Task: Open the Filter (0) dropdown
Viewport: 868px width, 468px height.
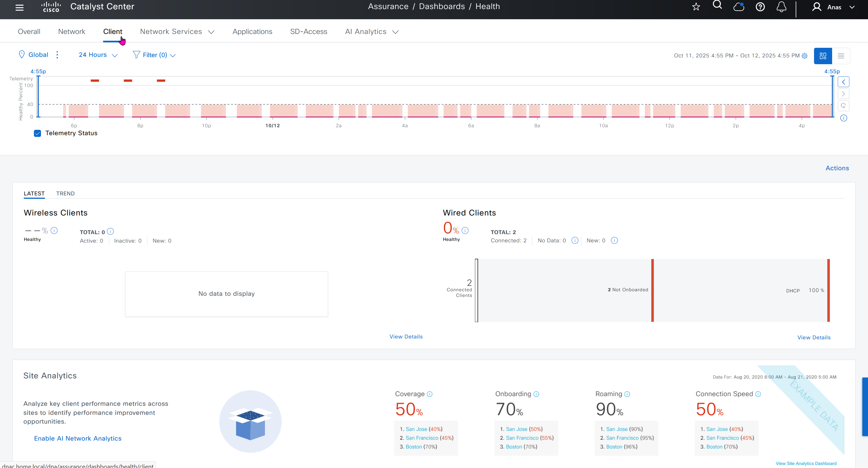Action: [154, 55]
